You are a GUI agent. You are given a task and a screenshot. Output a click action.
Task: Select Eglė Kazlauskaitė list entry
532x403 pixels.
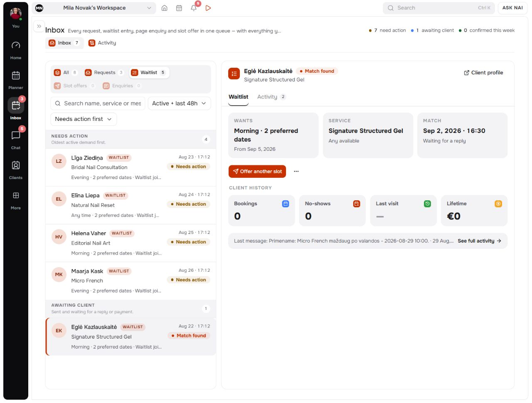131,337
